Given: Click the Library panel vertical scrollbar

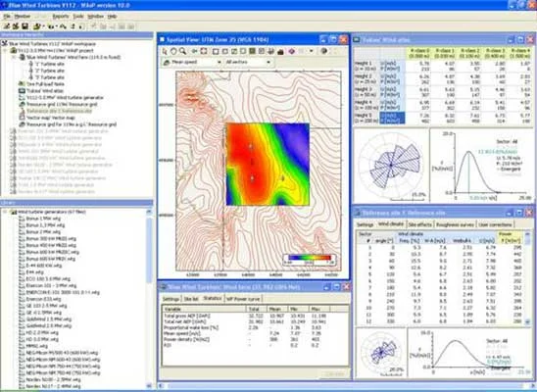Looking at the screenshot, I should tap(149, 299).
